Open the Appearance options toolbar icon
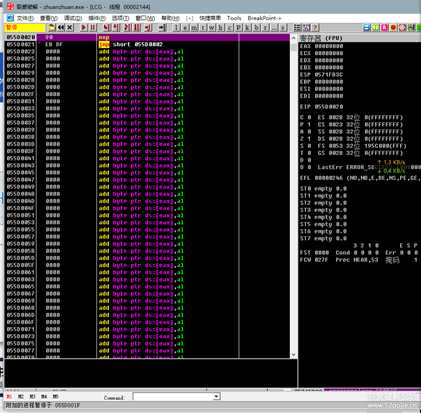 point(306,28)
